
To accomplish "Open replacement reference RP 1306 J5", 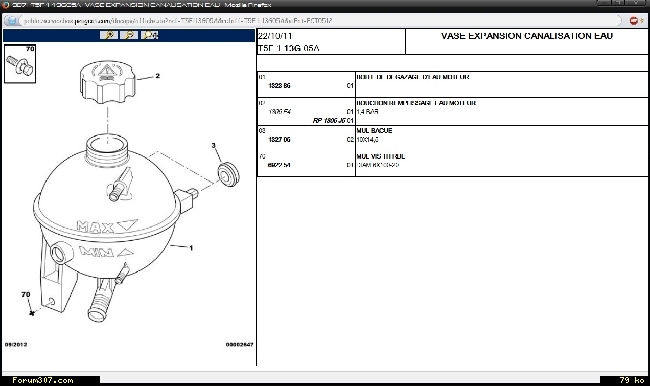I will click(x=329, y=121).
